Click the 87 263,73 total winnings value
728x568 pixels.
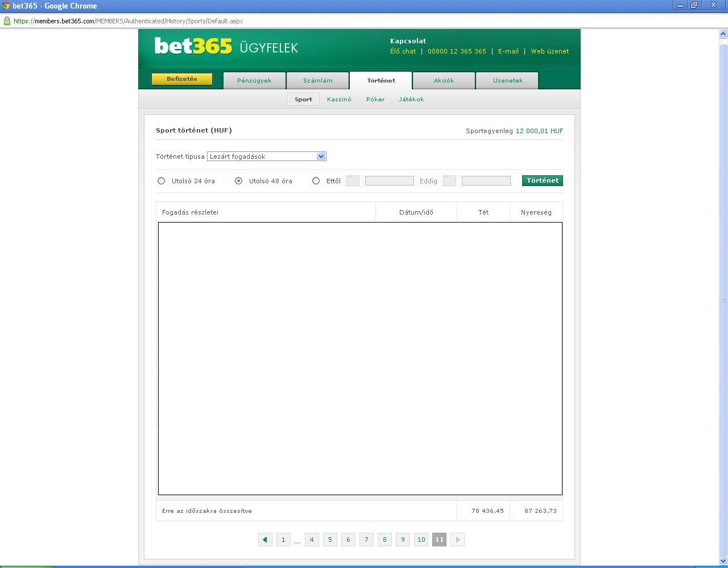[540, 511]
